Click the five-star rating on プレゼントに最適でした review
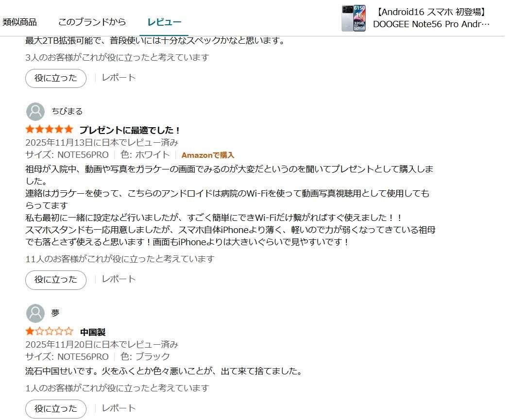This screenshot has width=510, height=420. pos(49,129)
